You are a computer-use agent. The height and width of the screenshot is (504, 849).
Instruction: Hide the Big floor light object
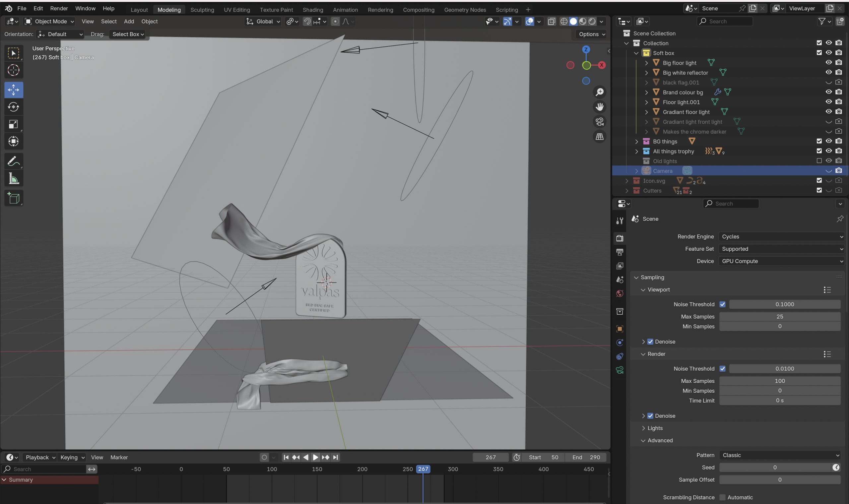(x=829, y=62)
